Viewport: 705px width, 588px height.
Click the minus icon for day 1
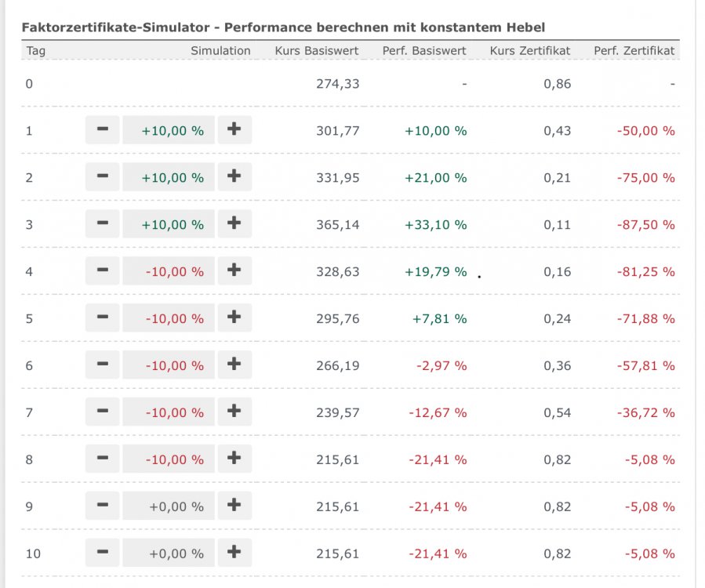click(x=102, y=130)
